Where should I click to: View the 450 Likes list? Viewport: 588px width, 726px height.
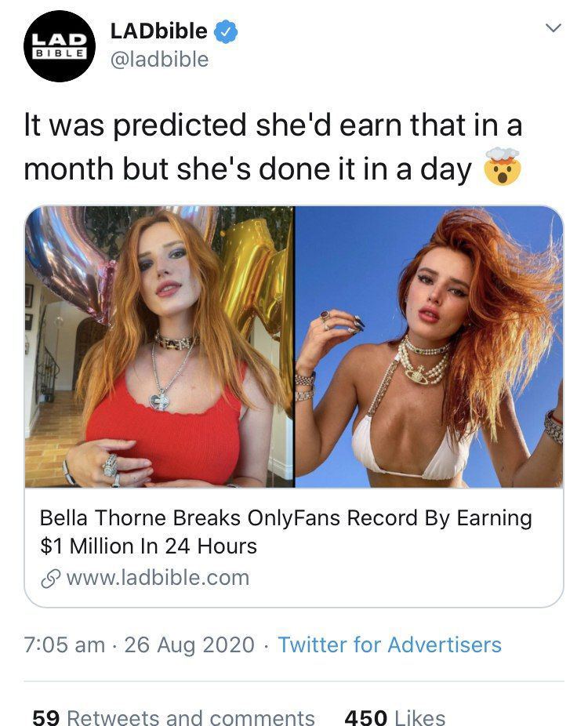(395, 717)
